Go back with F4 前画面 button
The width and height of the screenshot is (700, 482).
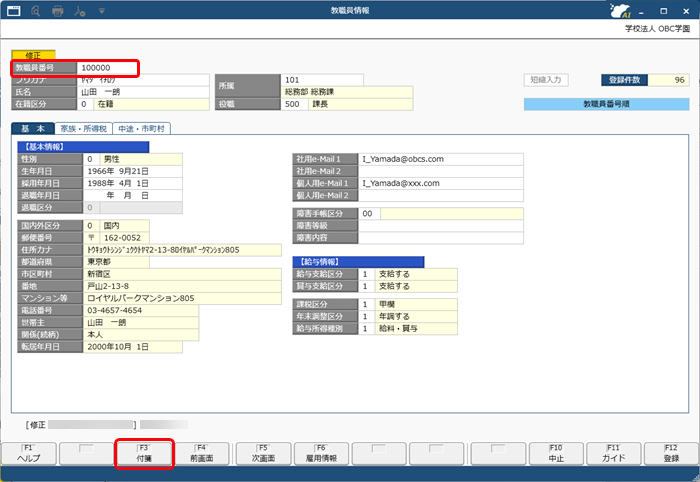coord(201,453)
